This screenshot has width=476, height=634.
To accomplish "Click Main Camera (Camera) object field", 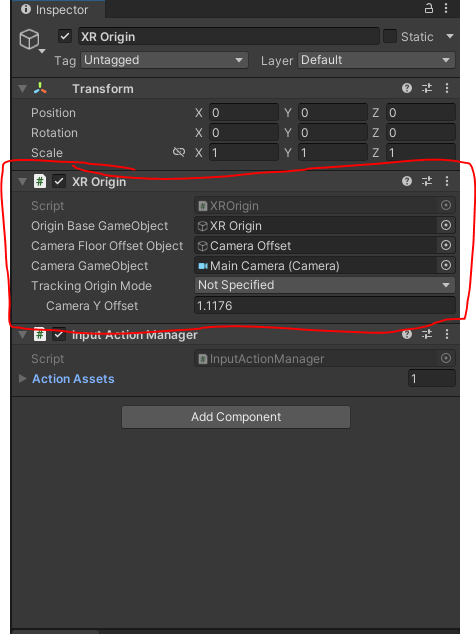I will (x=316, y=265).
